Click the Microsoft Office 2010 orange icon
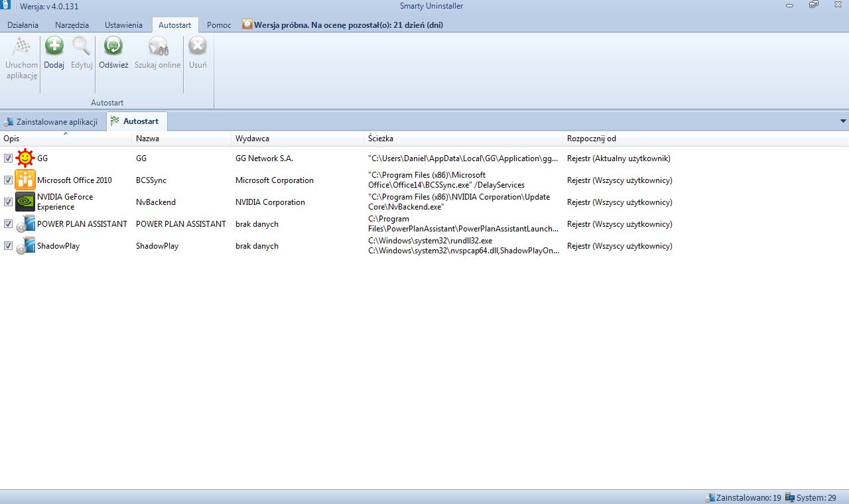Image resolution: width=849 pixels, height=504 pixels. click(25, 180)
